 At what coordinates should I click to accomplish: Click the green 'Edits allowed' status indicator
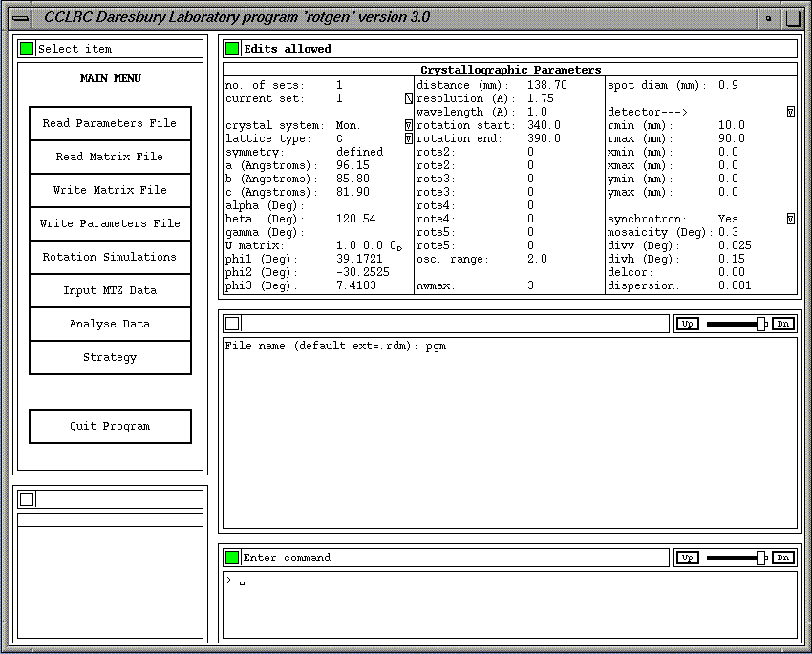(232, 49)
